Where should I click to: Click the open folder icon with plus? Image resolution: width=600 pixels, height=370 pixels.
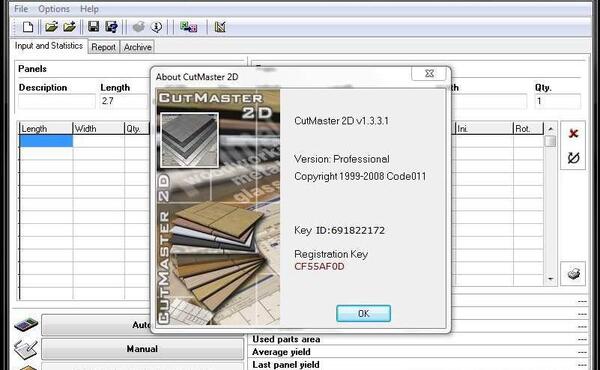point(69,27)
